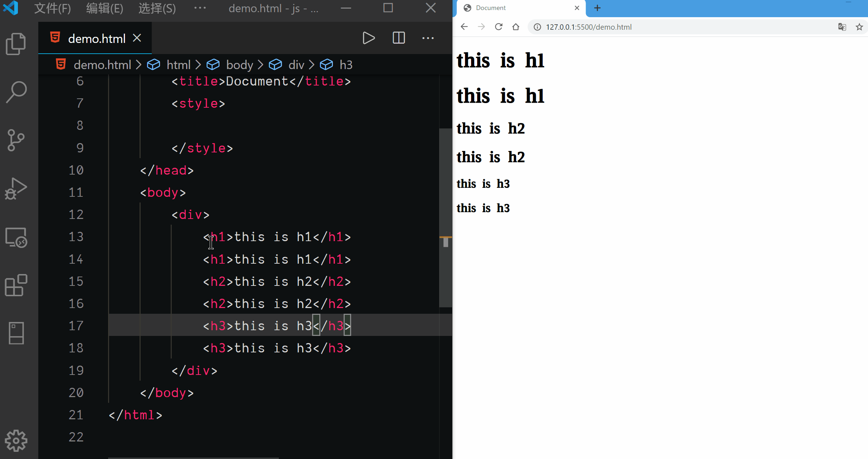The image size is (868, 459).
Task: Click the browser home button
Action: click(x=515, y=27)
